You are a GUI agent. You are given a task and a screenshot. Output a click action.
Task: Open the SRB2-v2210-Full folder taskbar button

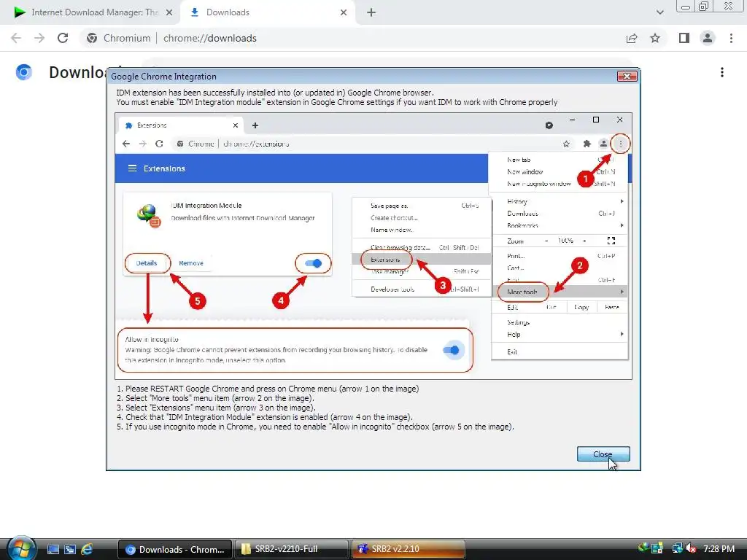click(292, 549)
